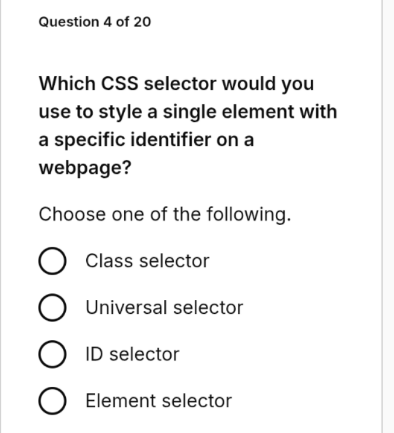Click the 'Question 4 of 20' heading
This screenshot has width=394, height=433.
click(x=95, y=22)
